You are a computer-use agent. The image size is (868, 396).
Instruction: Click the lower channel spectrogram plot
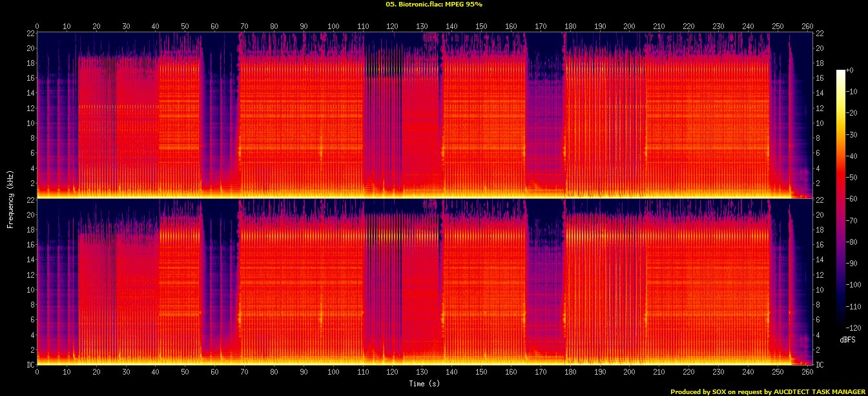point(424,282)
